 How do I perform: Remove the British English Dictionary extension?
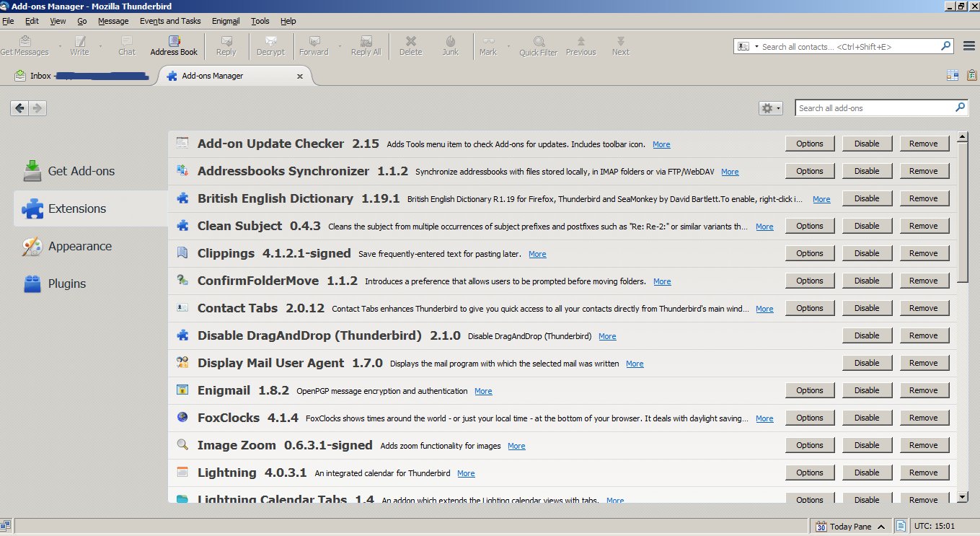pos(924,198)
